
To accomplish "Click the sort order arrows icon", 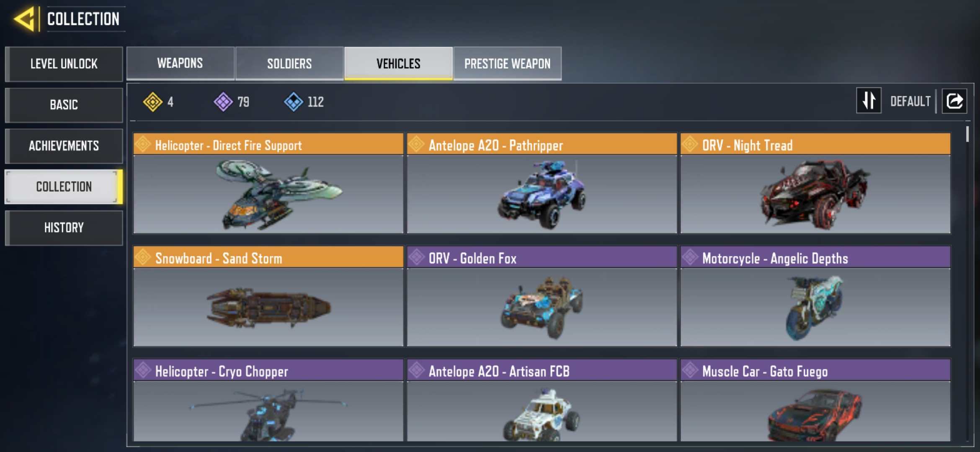I will pyautogui.click(x=869, y=100).
